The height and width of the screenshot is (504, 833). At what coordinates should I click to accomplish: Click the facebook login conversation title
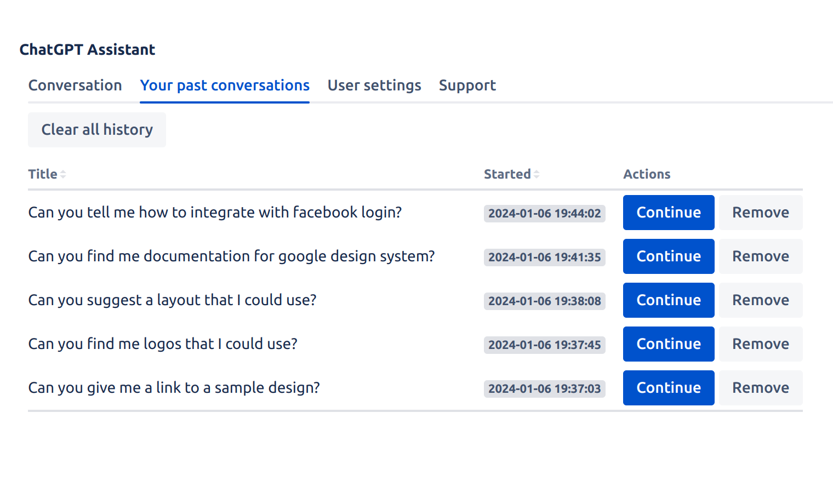(x=215, y=213)
